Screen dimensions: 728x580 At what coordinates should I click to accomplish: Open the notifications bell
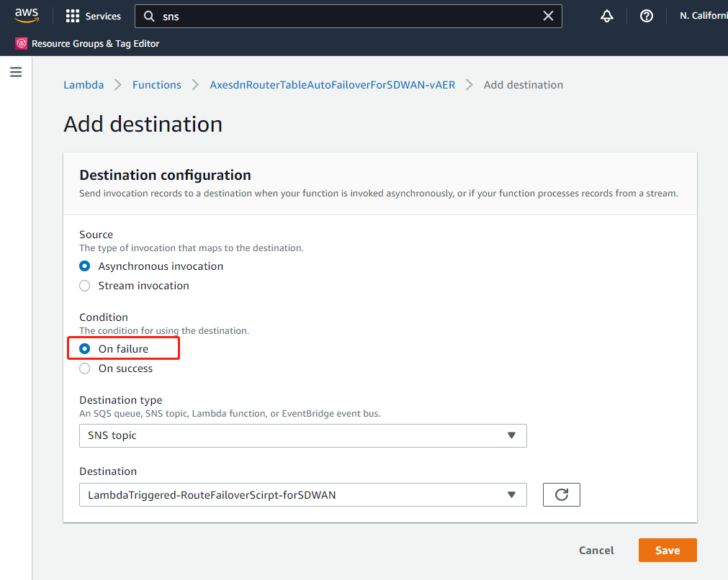(x=607, y=16)
